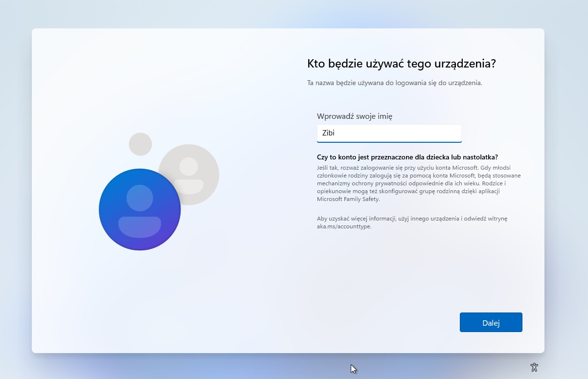This screenshot has width=588, height=379.
Task: Open the accessibility figure icon
Action: [534, 367]
